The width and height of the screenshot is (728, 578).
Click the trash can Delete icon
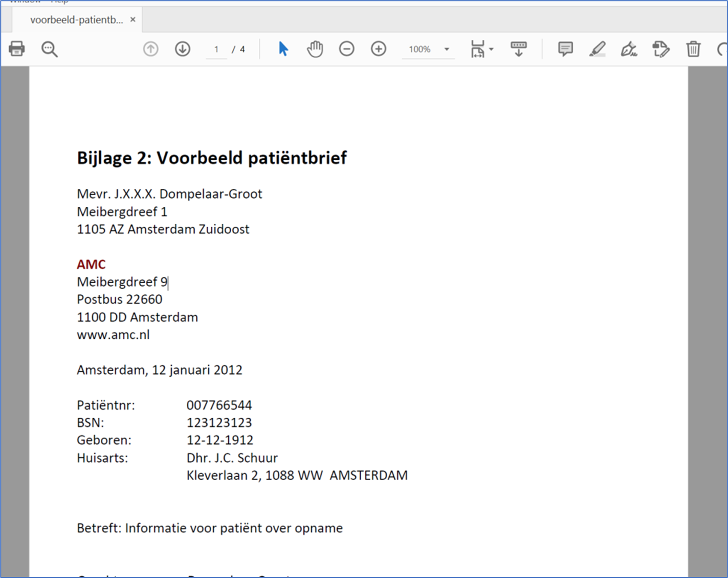tap(693, 49)
